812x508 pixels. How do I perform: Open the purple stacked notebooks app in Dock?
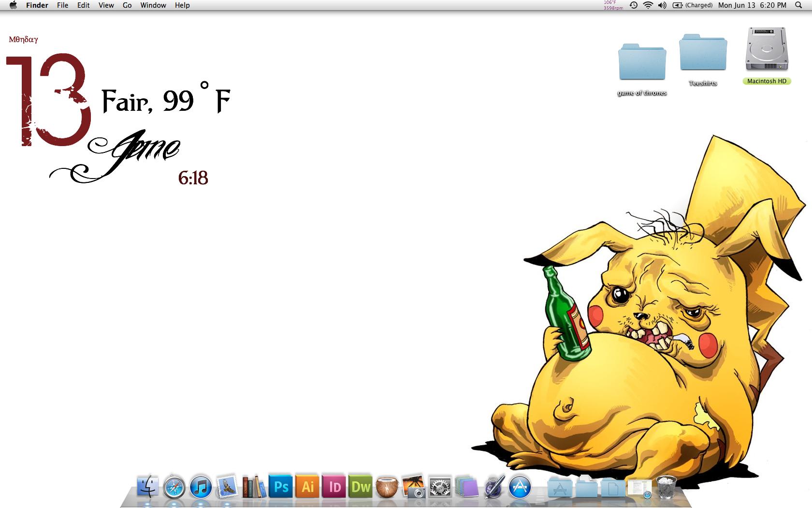coord(466,487)
